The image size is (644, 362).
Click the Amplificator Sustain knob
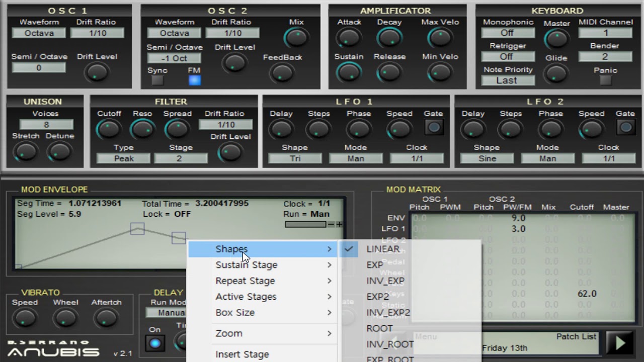[349, 72]
